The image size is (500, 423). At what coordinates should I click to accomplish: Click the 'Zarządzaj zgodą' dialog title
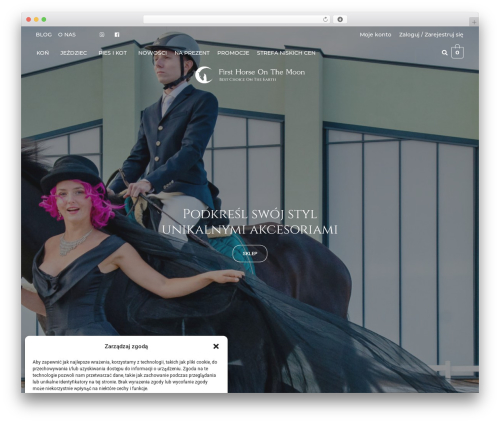click(x=126, y=346)
